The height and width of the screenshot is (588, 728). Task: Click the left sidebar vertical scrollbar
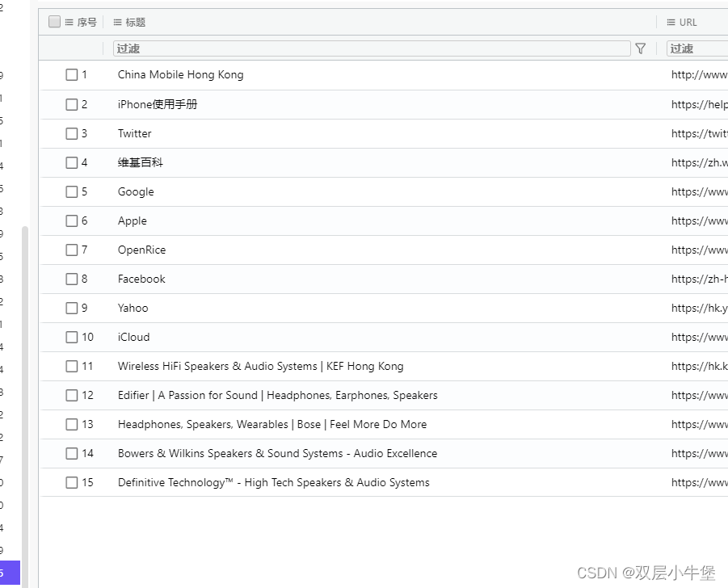point(25,406)
